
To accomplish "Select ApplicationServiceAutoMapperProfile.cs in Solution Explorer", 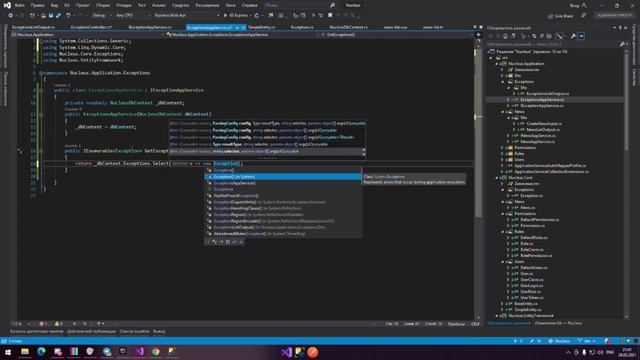I will pos(550,165).
